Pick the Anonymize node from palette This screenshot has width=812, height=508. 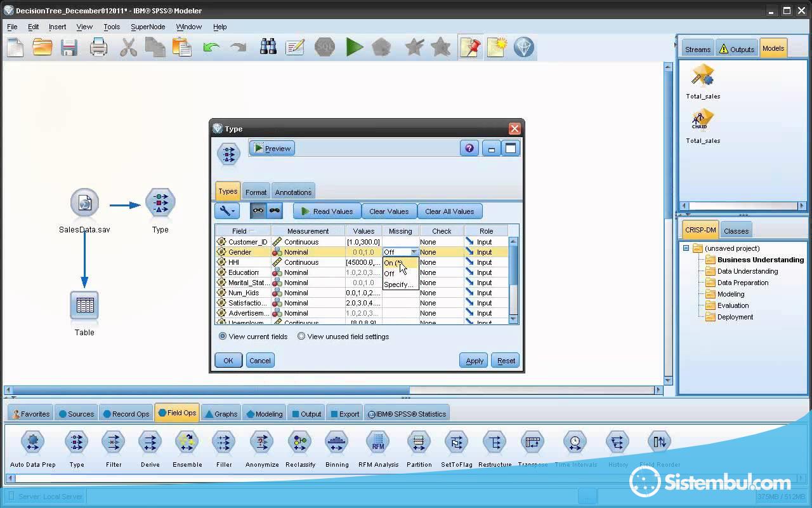pos(262,442)
